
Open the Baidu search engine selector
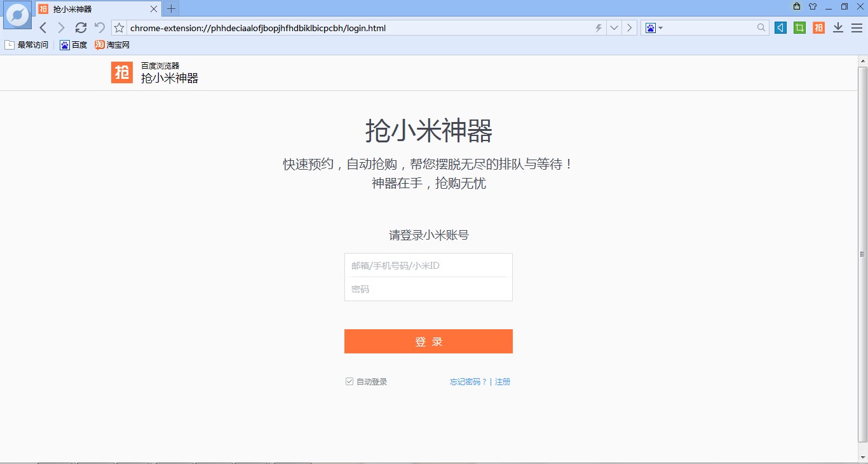(654, 28)
